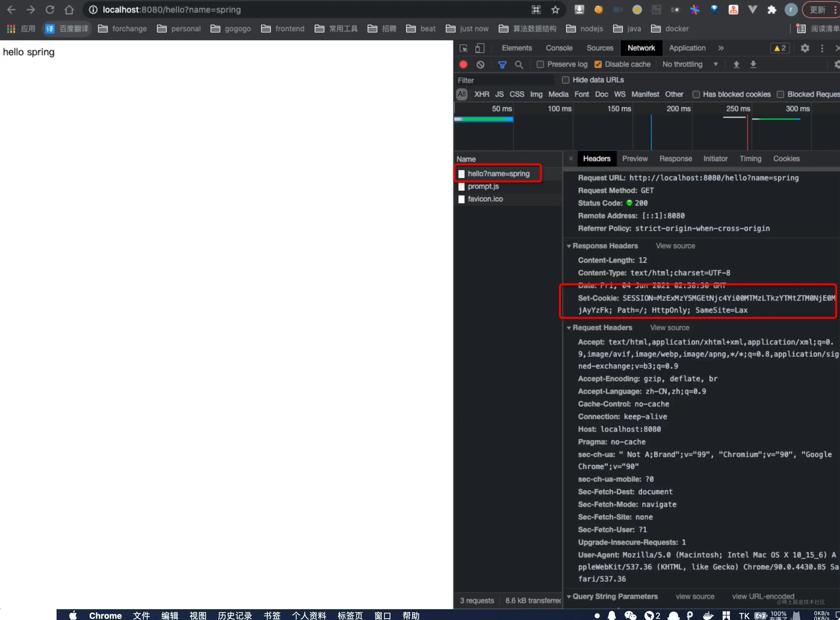The height and width of the screenshot is (620, 840).
Task: Open the Apple menu
Action: (x=73, y=615)
